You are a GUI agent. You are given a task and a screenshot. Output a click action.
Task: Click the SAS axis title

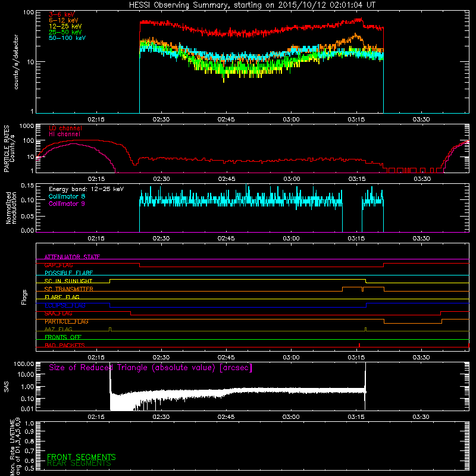pos(7,387)
